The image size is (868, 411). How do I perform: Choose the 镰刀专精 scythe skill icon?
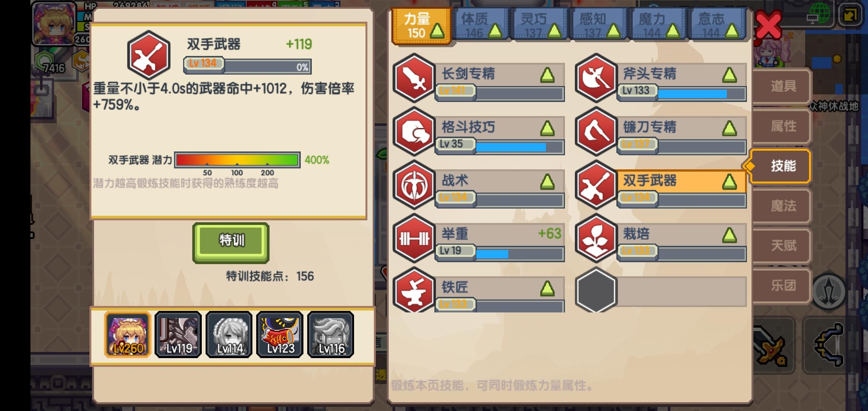596,131
